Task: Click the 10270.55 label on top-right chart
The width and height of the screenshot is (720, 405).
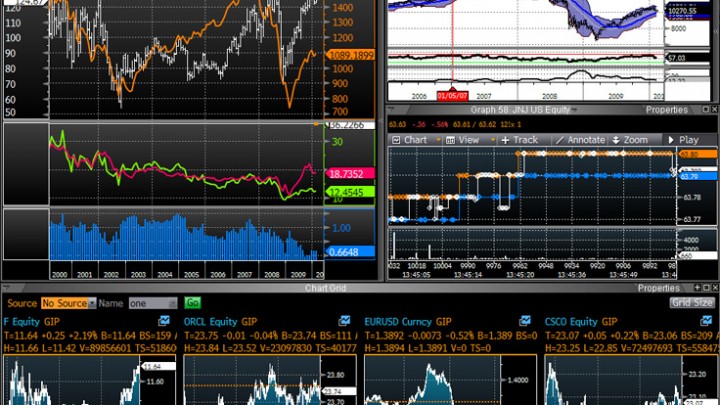Action: [x=687, y=11]
